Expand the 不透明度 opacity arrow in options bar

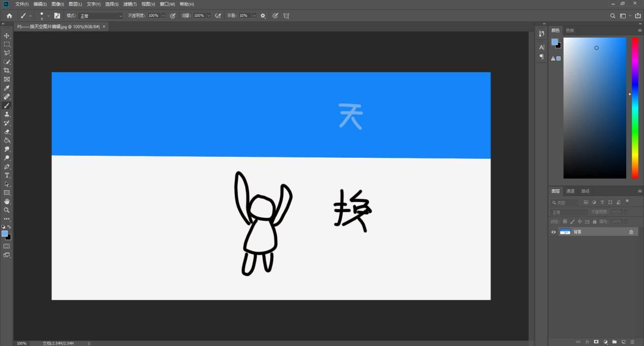(163, 16)
